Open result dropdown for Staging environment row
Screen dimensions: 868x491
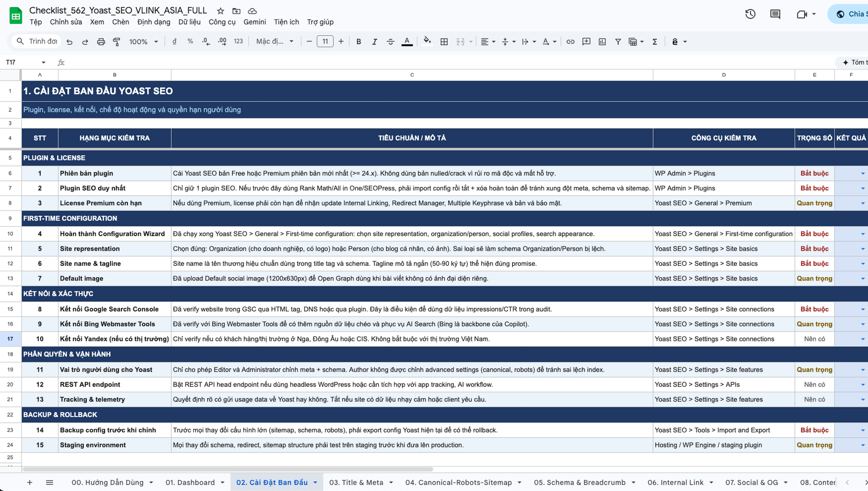pyautogui.click(x=863, y=445)
